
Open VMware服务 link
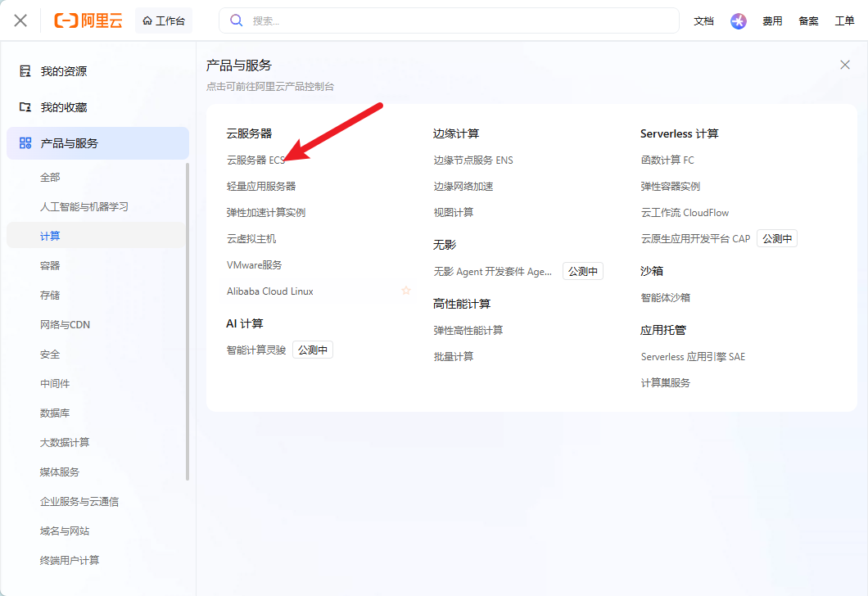pos(254,265)
